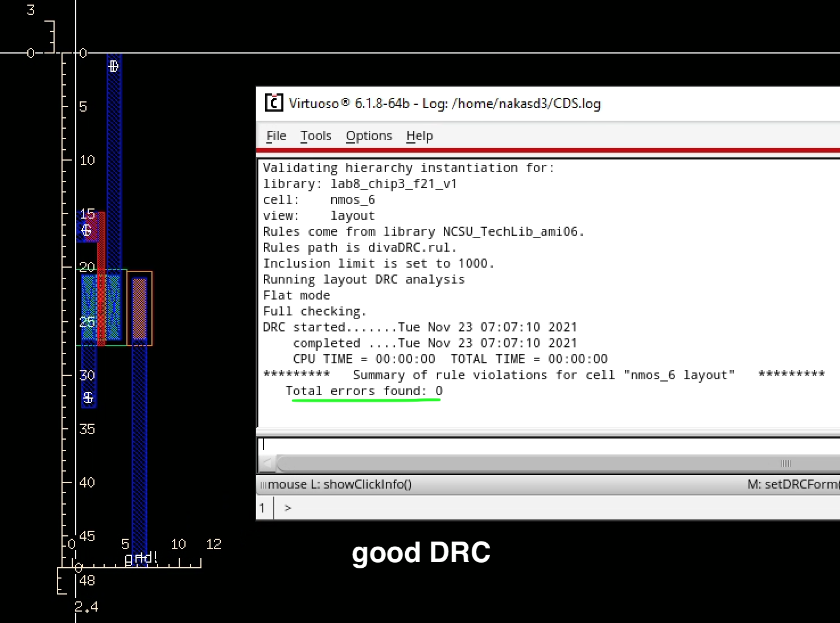The image size is (840, 623).
Task: Click 'M: setDRCForm' status text
Action: 793,484
